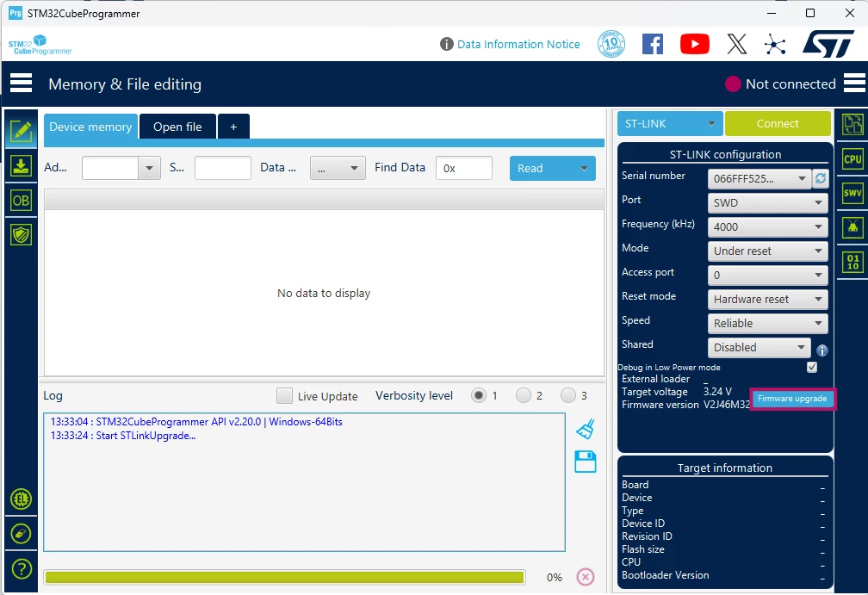
Task: Open the External Loaders EL icon
Action: click(x=21, y=499)
